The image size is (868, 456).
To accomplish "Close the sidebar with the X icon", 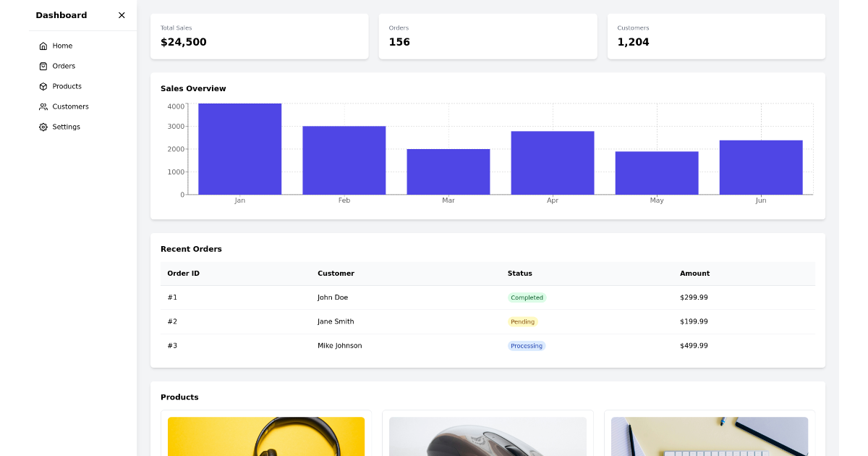I will click(122, 15).
